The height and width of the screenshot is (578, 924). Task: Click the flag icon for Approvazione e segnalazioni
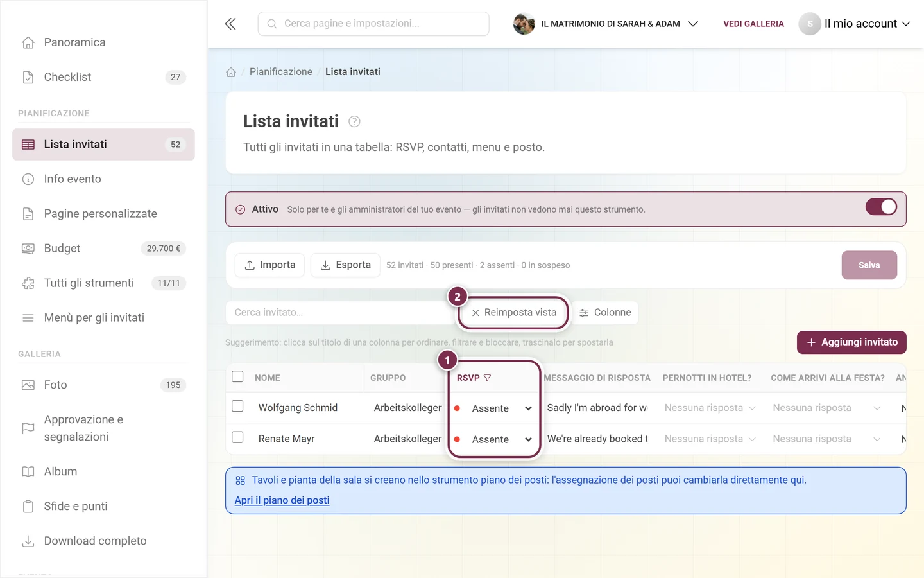coord(28,428)
